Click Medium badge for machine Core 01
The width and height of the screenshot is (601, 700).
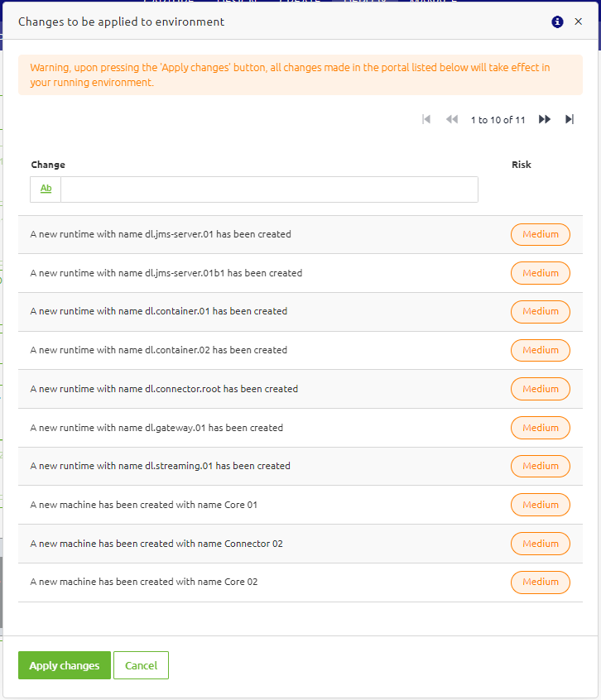[x=540, y=505]
